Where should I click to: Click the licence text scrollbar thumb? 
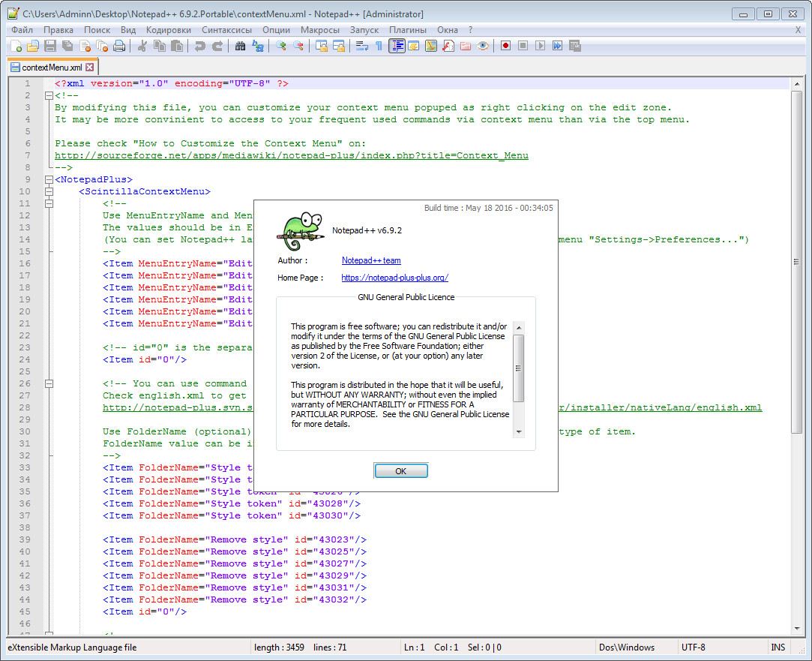click(518, 368)
